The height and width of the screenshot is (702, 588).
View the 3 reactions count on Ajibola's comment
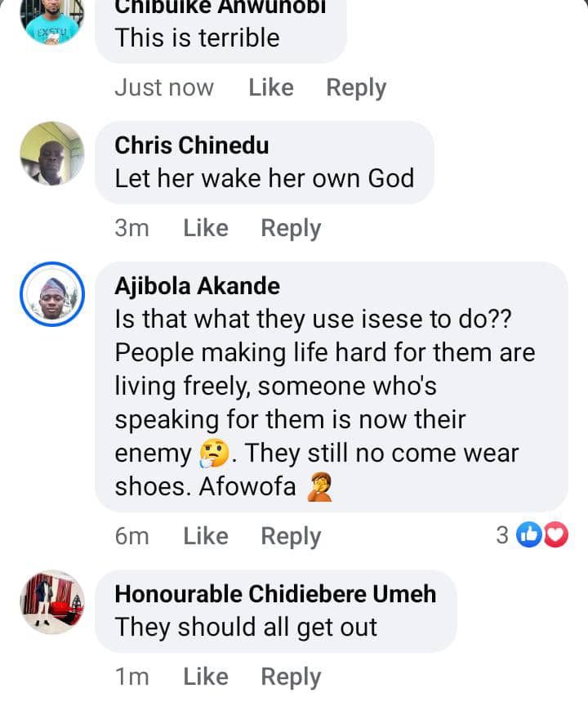[502, 535]
